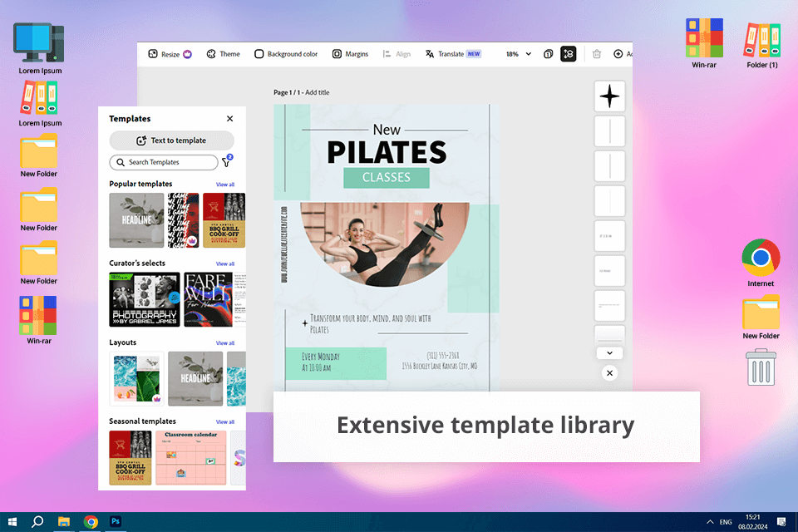
Task: Open the Windows Start menu
Action: tap(12, 522)
